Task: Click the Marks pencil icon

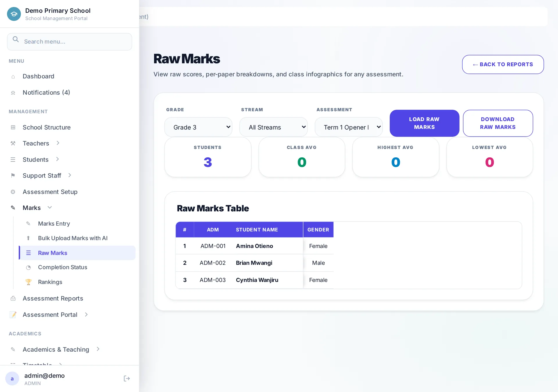Action: pos(13,208)
